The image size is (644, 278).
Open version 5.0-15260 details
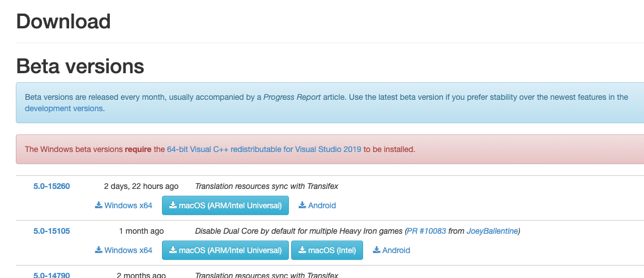(x=52, y=186)
